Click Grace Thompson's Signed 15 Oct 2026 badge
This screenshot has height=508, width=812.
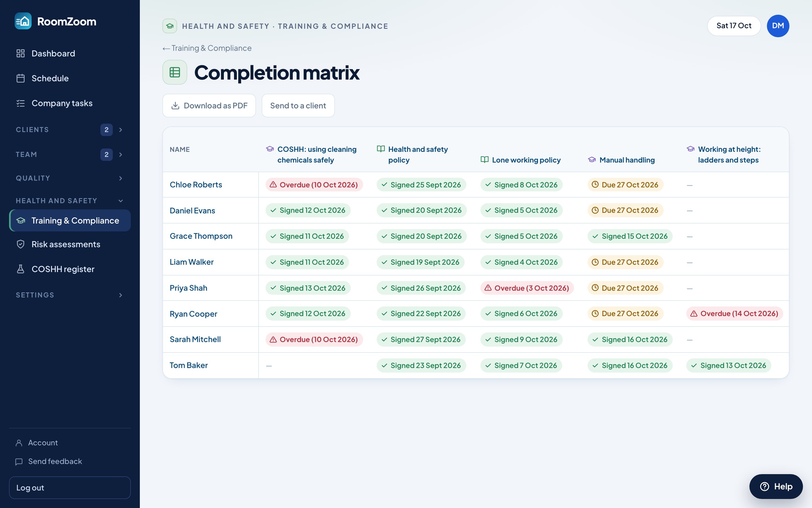(x=630, y=236)
